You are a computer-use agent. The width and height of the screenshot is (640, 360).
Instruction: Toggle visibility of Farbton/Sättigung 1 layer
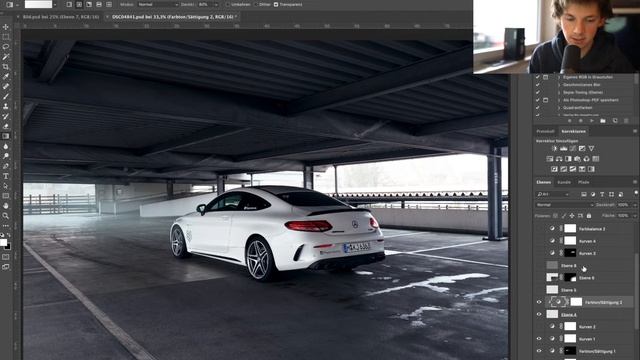click(x=539, y=351)
